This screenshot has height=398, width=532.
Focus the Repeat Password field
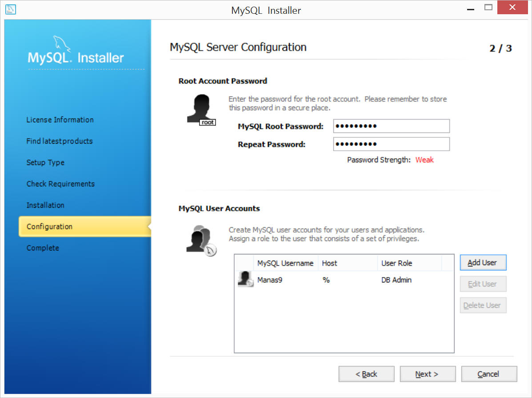tap(391, 144)
